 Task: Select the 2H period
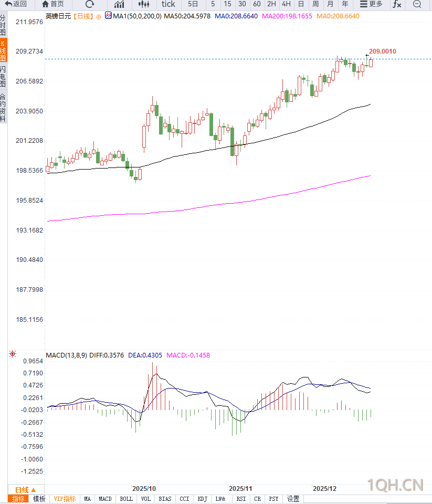[x=271, y=4]
